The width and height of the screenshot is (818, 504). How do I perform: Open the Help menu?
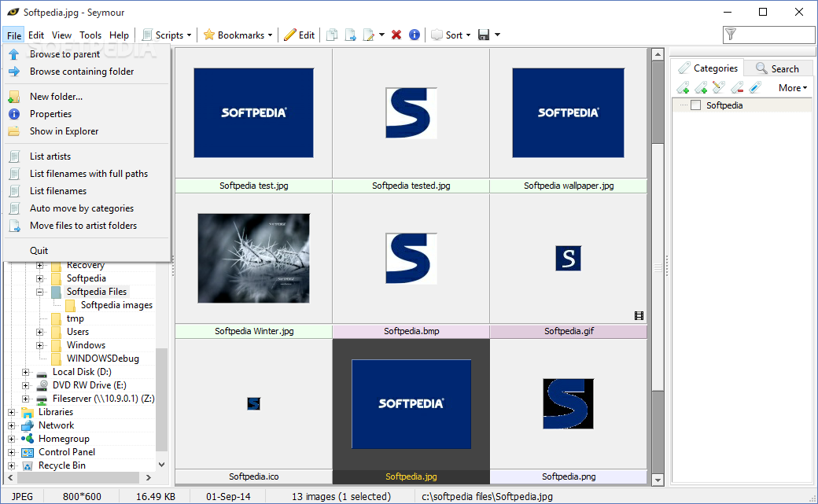click(x=119, y=35)
